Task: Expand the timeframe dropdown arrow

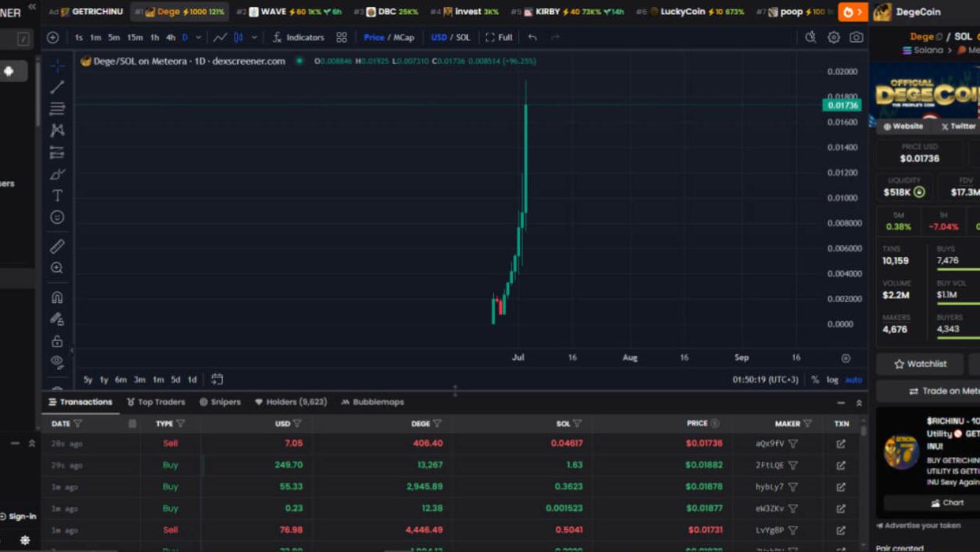Action: [x=198, y=37]
